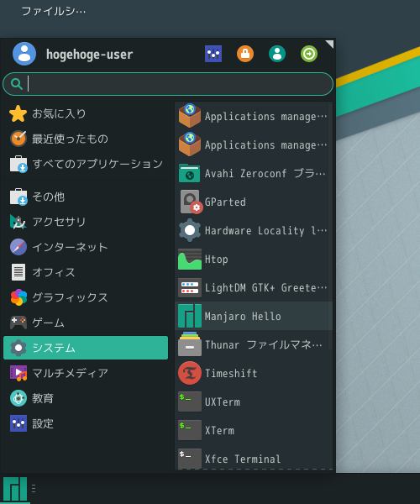Click the hogehoge-user name text
Image resolution: width=420 pixels, height=504 pixels.
90,55
